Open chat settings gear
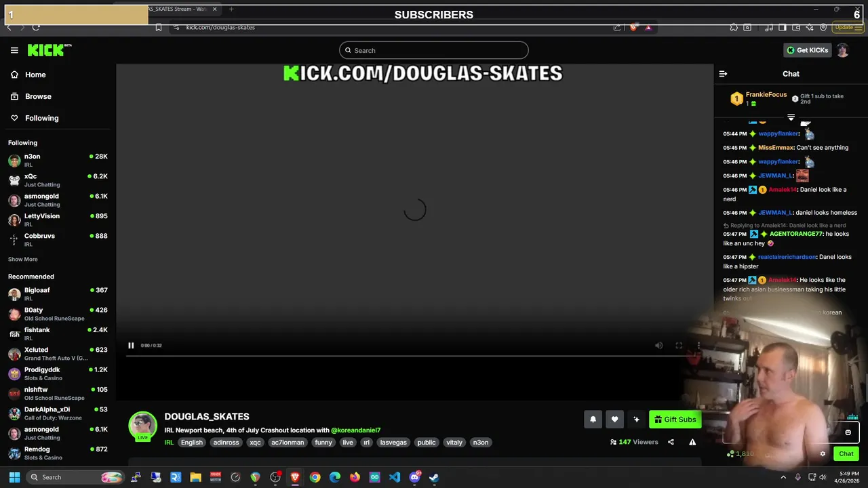The height and width of the screenshot is (488, 868). click(823, 454)
